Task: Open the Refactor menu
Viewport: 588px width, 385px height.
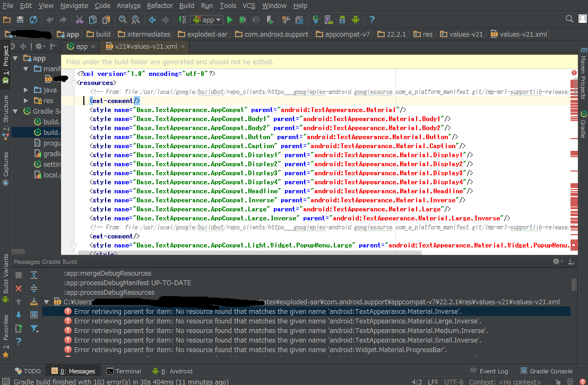Action: point(160,6)
